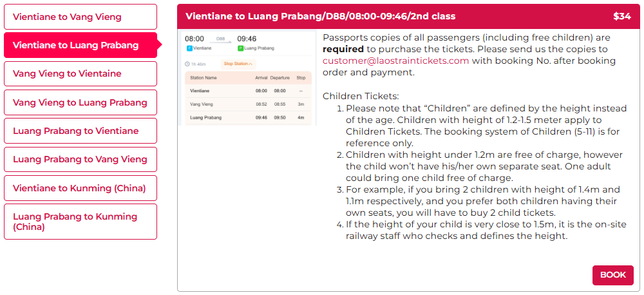This screenshot has width=644, height=295.
Task: Show the Vang Vieng to Luang Prabang route
Action: 80,102
